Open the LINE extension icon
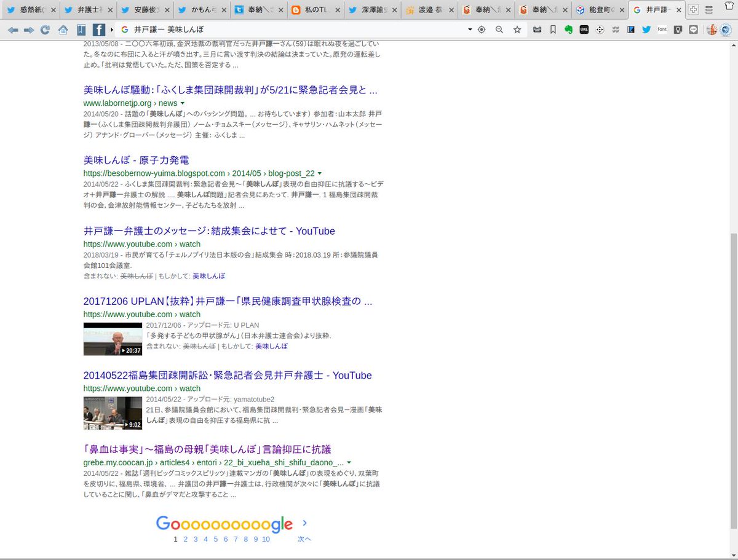 tap(693, 30)
